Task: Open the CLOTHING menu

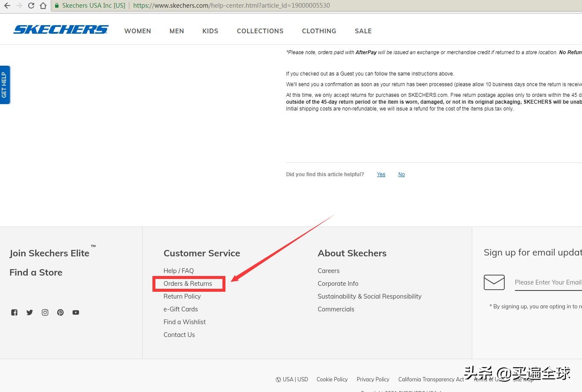Action: click(319, 31)
